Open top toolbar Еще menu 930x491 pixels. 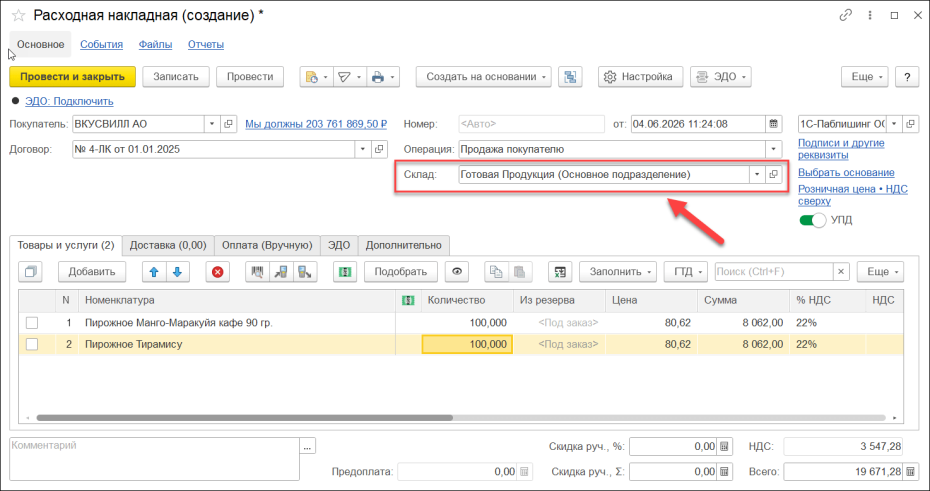[x=865, y=76]
